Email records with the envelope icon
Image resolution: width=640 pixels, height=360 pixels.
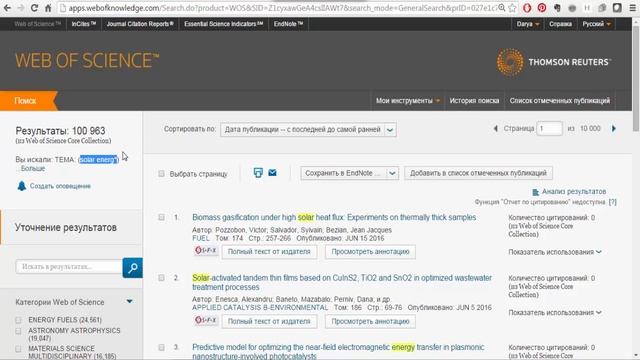click(272, 173)
